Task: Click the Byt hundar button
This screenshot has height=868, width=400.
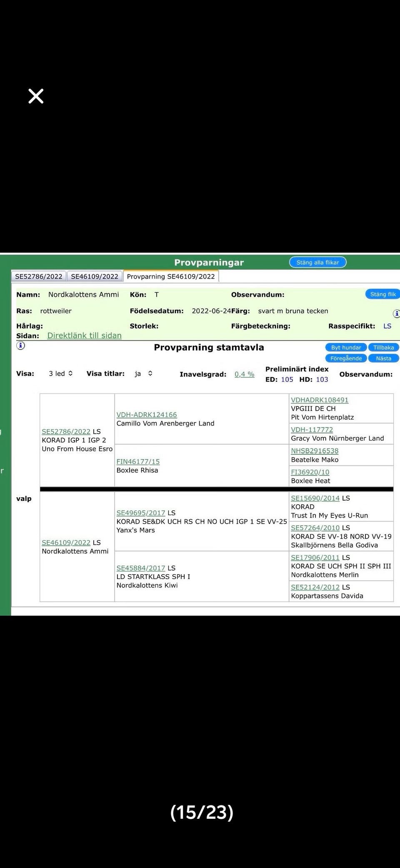Action: [x=346, y=347]
